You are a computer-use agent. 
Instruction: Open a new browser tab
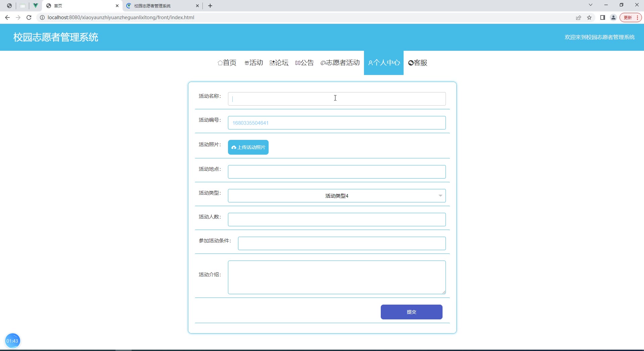[210, 6]
